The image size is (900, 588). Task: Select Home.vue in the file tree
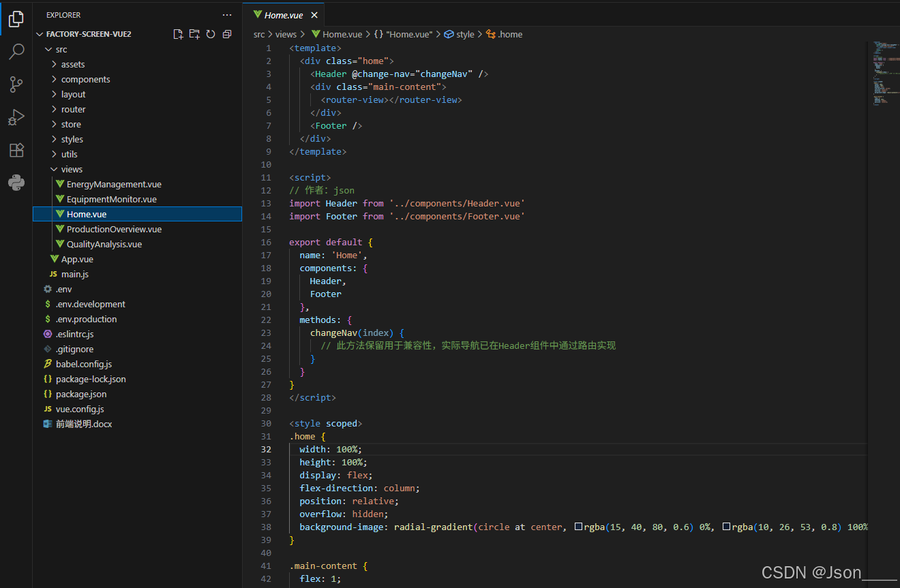137,214
